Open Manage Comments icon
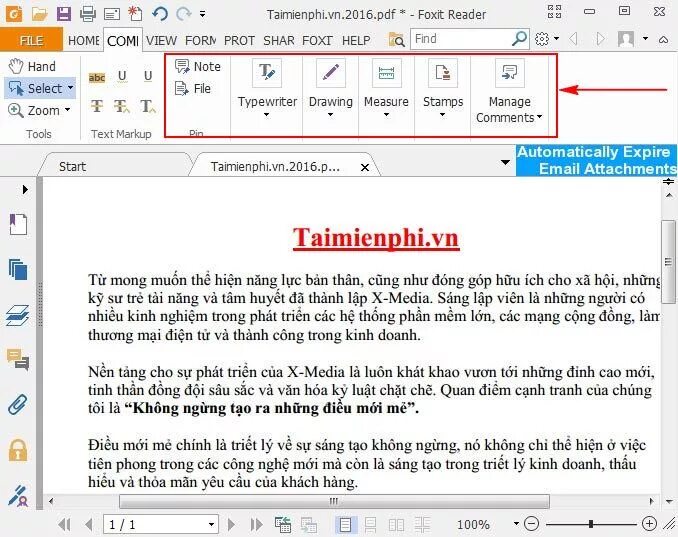 point(509,73)
